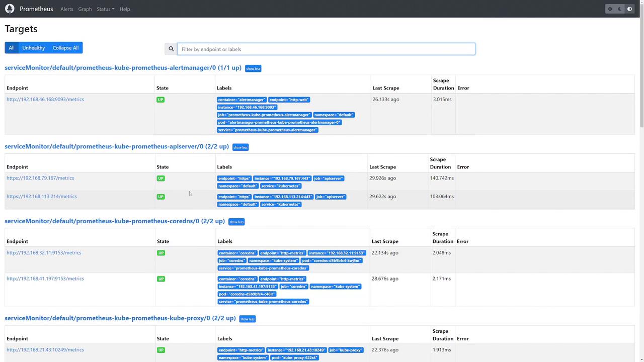Open the Status dropdown menu
Screen dimensions: 644x362
click(x=105, y=9)
